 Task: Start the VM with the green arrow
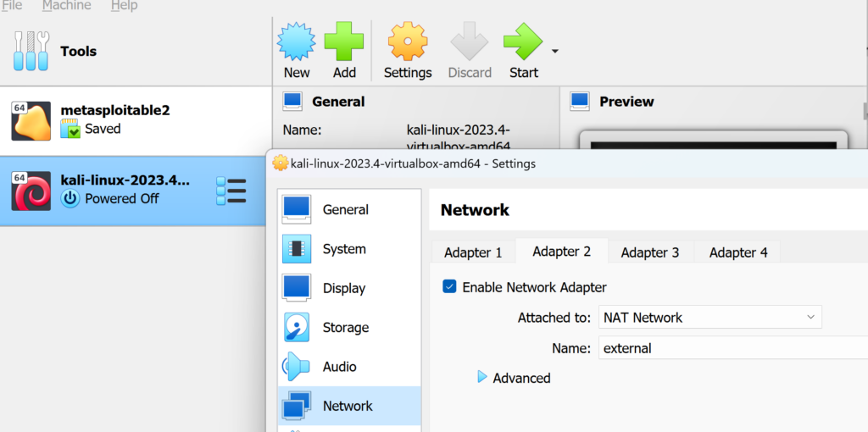(x=523, y=42)
